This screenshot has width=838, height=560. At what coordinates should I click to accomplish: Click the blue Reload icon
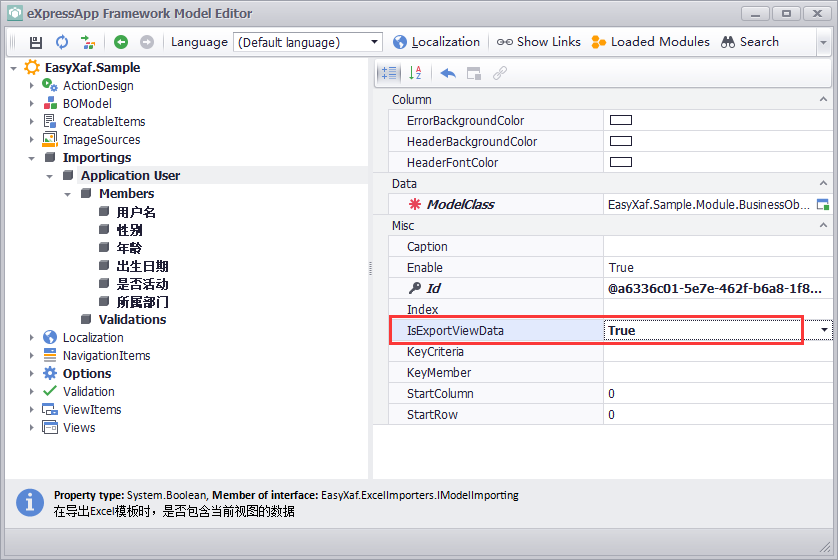coord(62,42)
